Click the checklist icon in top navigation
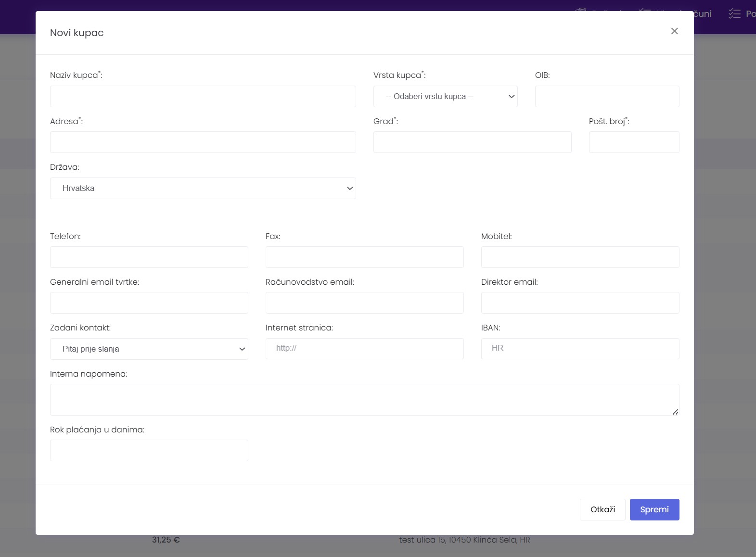The width and height of the screenshot is (756, 557). [734, 13]
